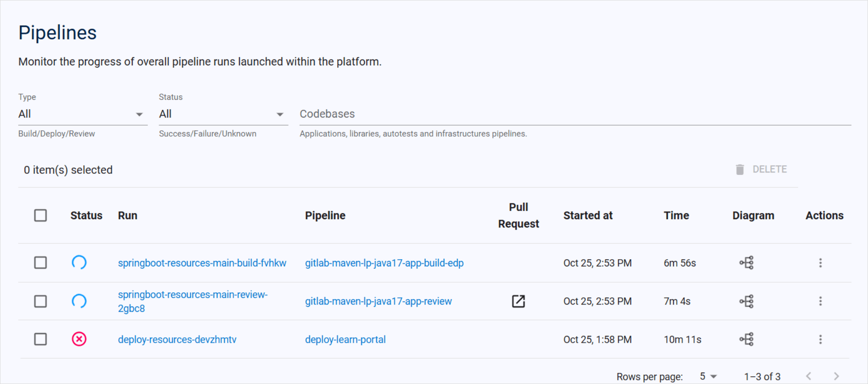Open gitlab-maven-lp-java17-app-build-edp pipeline link
The image size is (868, 384).
coord(384,263)
